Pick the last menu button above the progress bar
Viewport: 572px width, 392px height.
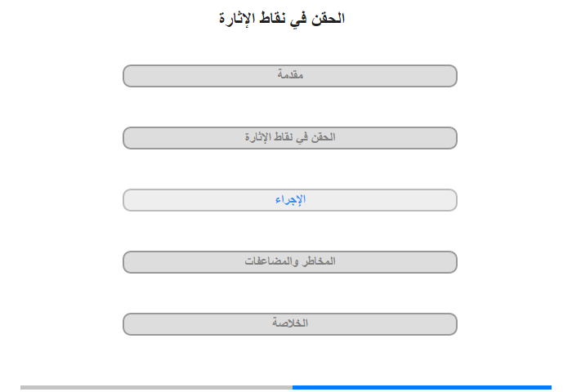point(290,324)
